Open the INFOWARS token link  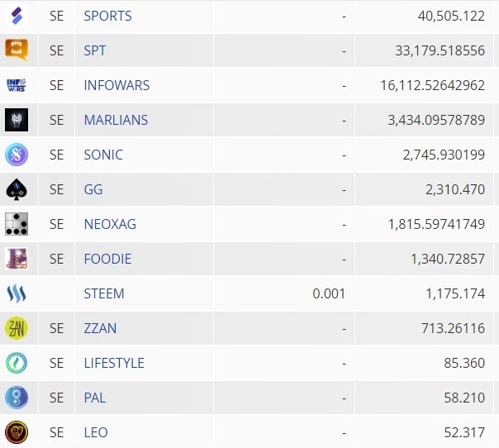click(116, 85)
